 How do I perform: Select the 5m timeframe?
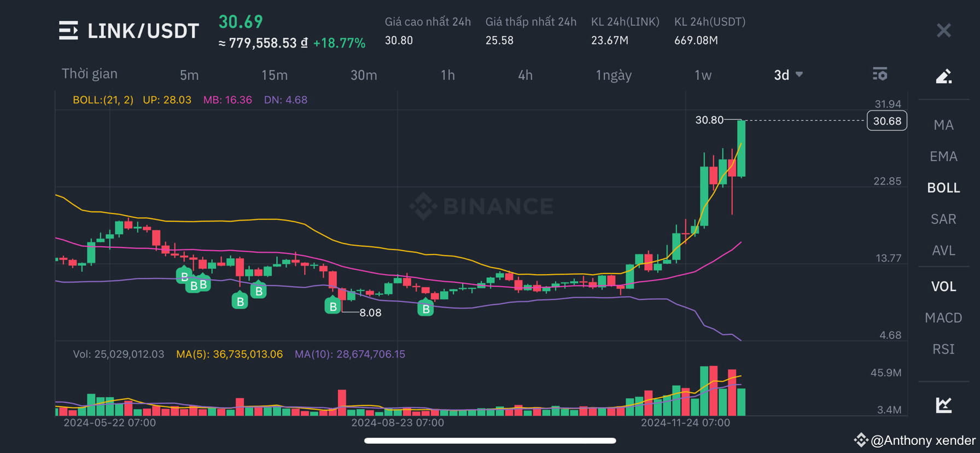click(189, 75)
